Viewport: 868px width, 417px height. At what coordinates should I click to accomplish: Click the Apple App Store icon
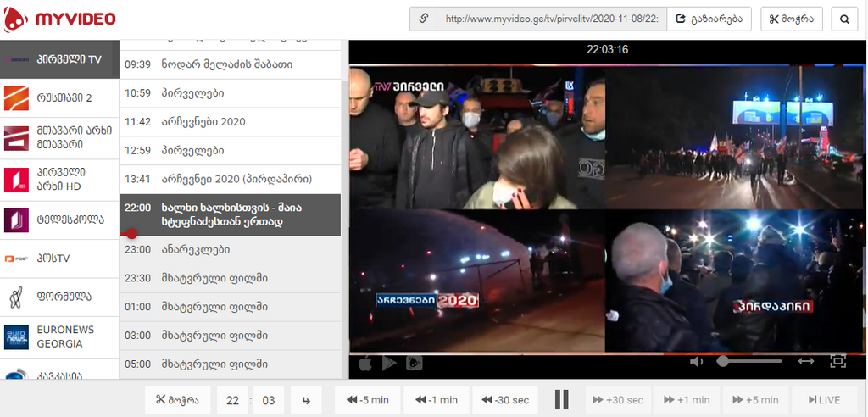tap(364, 363)
